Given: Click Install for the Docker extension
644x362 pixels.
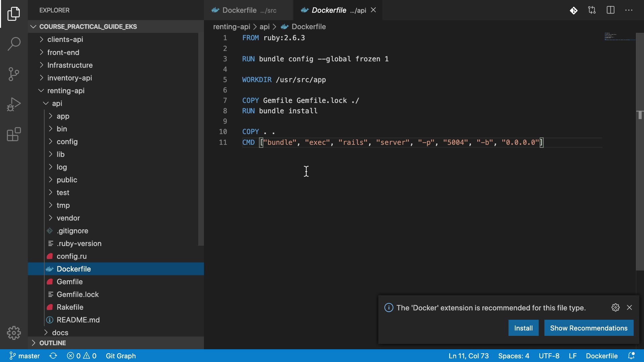Looking at the screenshot, I should point(523,328).
